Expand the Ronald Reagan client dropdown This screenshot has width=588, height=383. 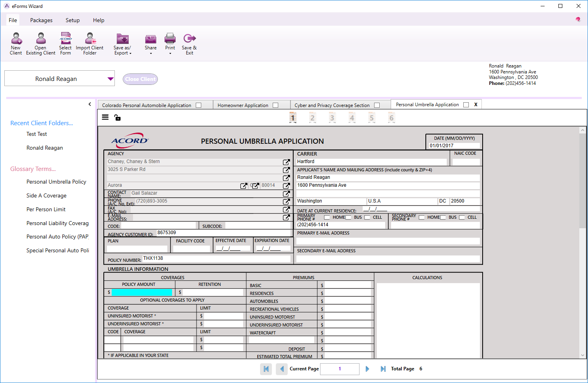[110, 79]
